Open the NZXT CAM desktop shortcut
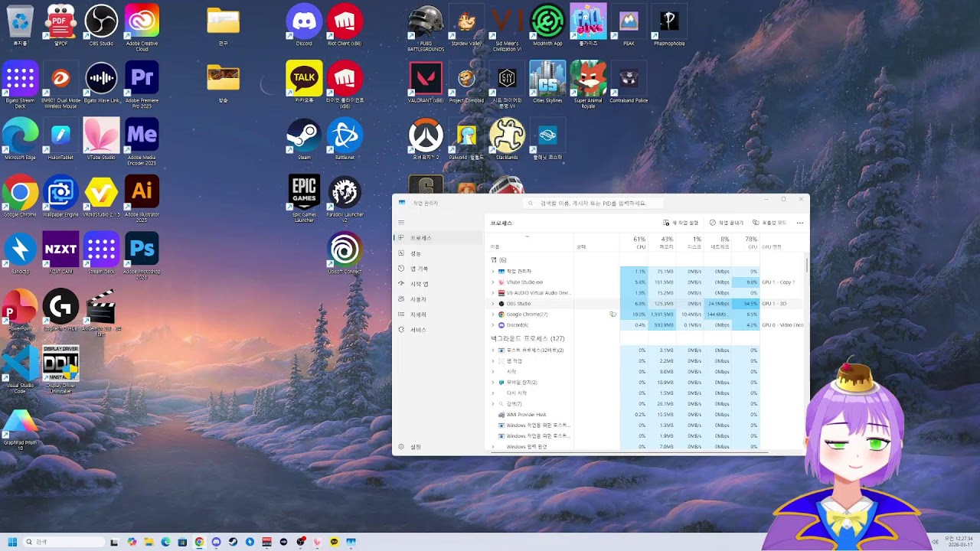980x551 pixels. 60,253
